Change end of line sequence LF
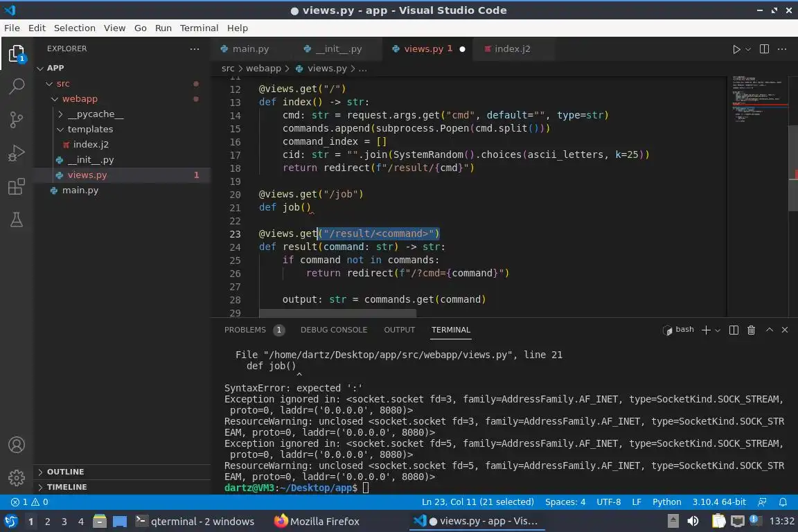 pyautogui.click(x=636, y=502)
